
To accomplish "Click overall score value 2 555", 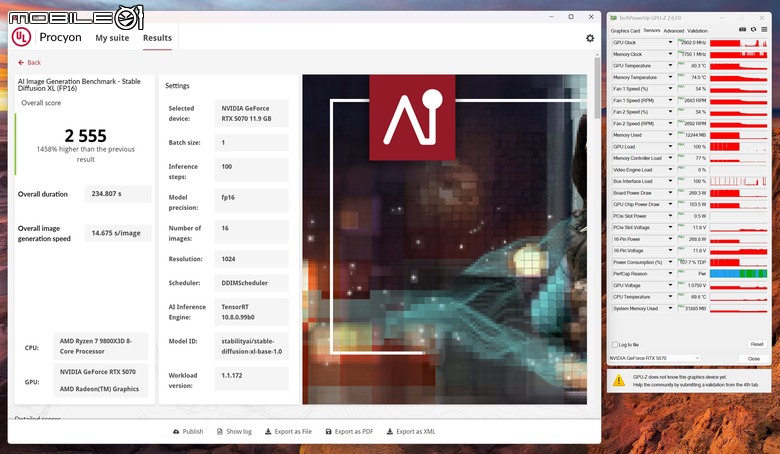I will pyautogui.click(x=86, y=136).
